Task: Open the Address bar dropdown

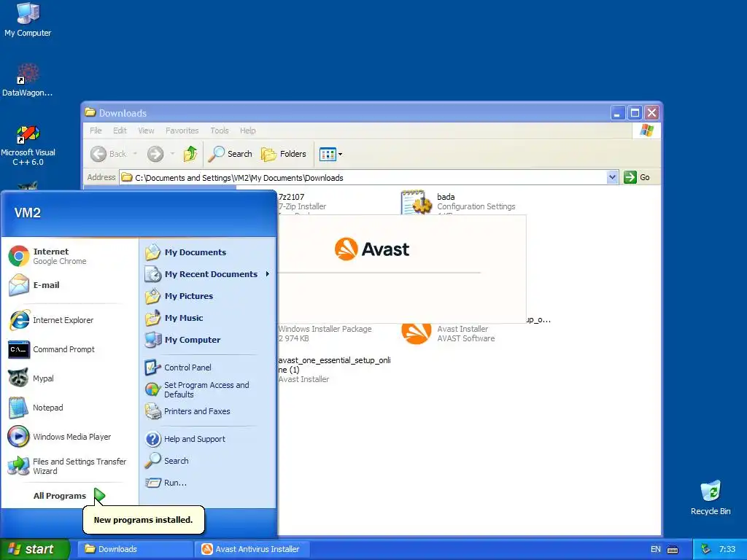Action: (612, 177)
